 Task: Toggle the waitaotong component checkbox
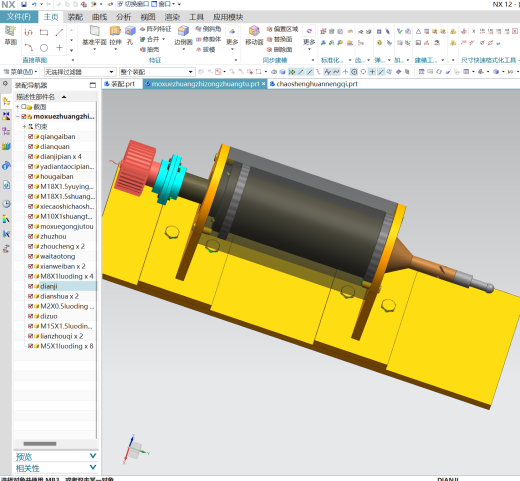pyautogui.click(x=30, y=257)
